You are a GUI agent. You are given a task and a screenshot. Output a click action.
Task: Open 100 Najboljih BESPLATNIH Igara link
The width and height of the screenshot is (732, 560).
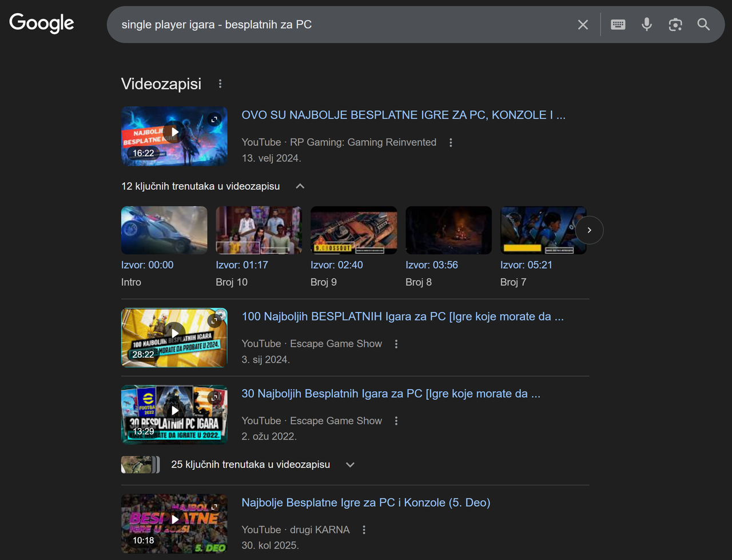(403, 317)
